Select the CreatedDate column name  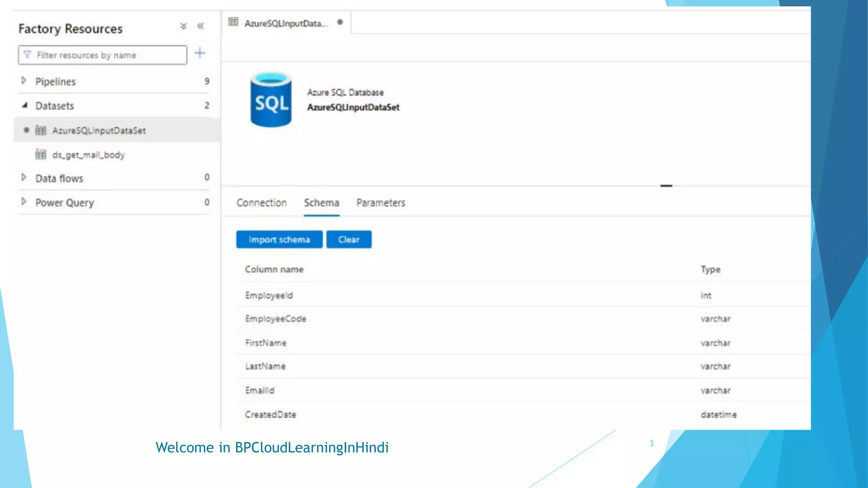270,414
